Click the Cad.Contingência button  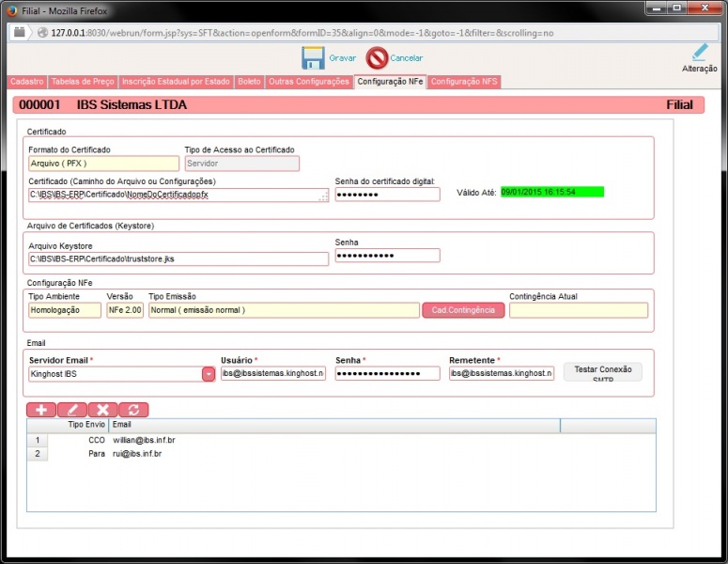coord(463,310)
